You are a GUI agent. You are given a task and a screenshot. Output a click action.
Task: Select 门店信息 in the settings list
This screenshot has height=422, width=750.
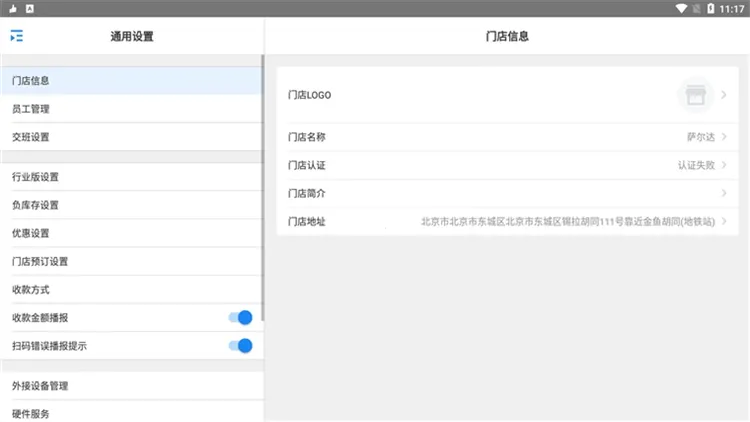[31, 81]
